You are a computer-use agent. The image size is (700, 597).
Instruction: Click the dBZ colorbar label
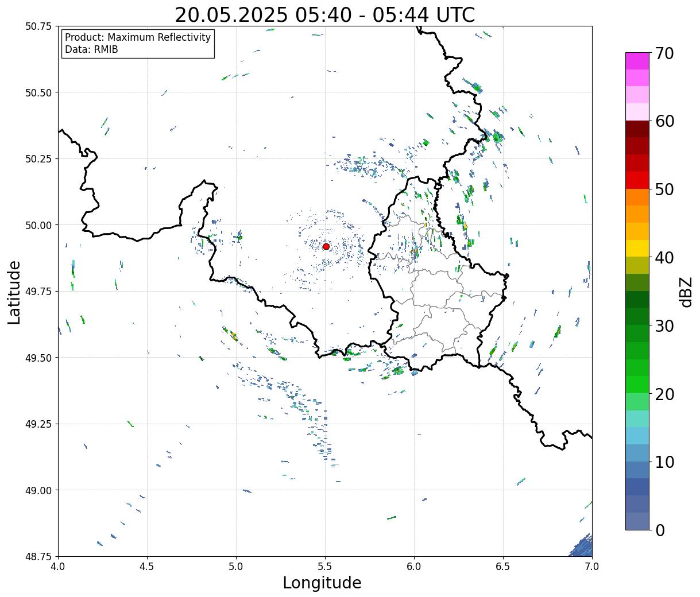pos(686,292)
